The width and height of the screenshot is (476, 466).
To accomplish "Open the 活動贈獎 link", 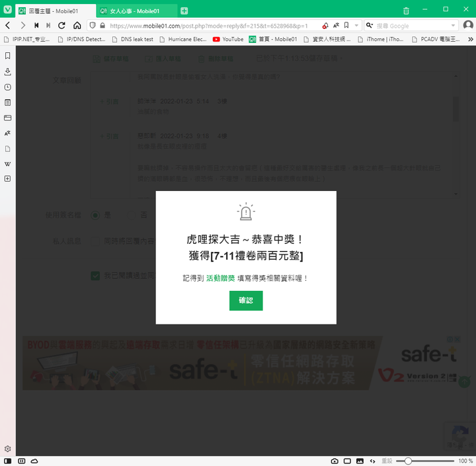I will (220, 278).
